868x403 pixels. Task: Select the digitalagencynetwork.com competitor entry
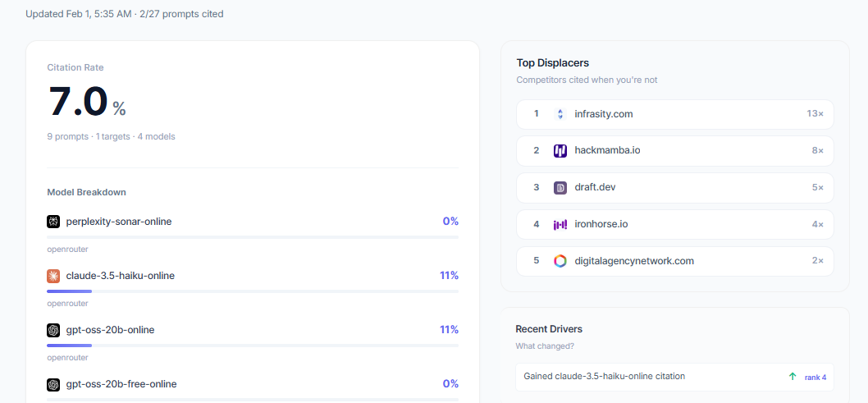pos(675,261)
